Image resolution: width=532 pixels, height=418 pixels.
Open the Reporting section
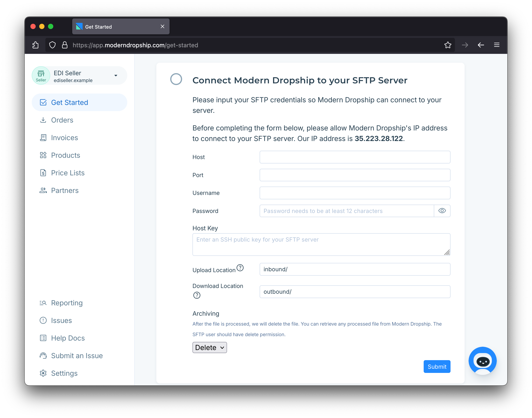click(x=67, y=303)
